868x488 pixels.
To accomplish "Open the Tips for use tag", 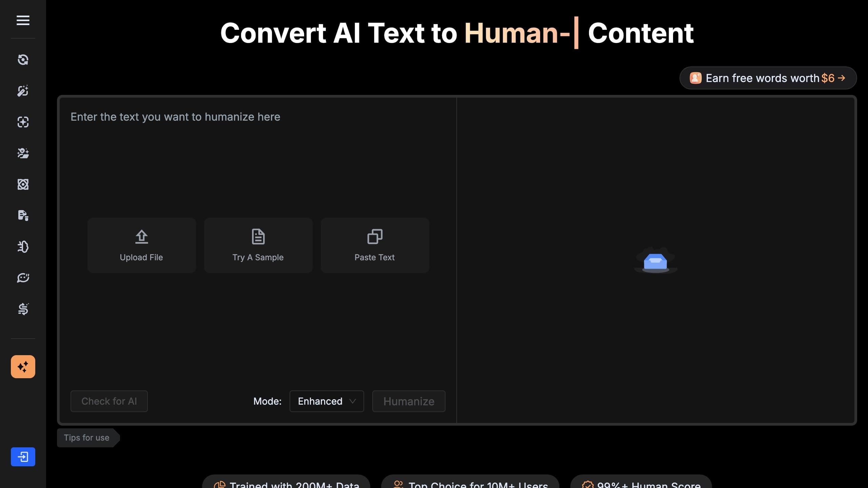I will (88, 438).
